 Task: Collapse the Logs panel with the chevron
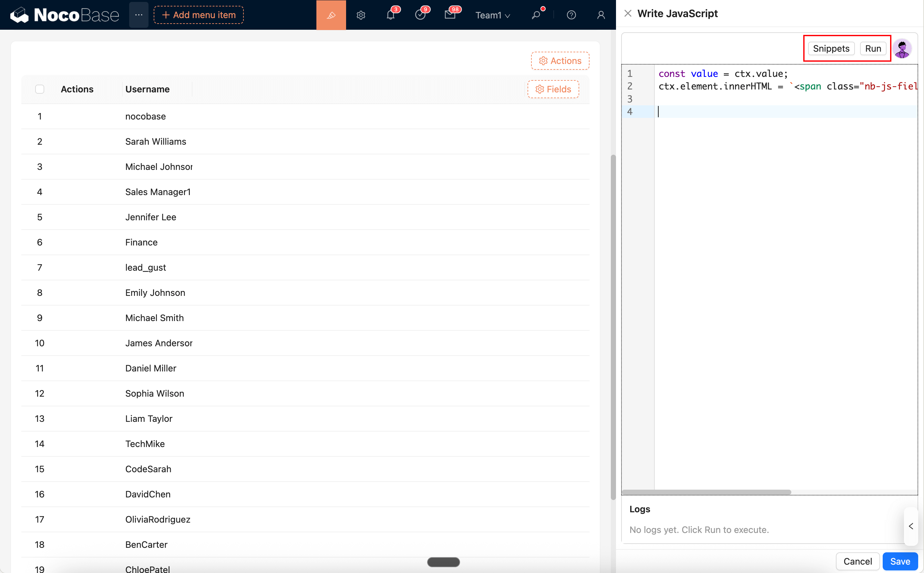(910, 526)
